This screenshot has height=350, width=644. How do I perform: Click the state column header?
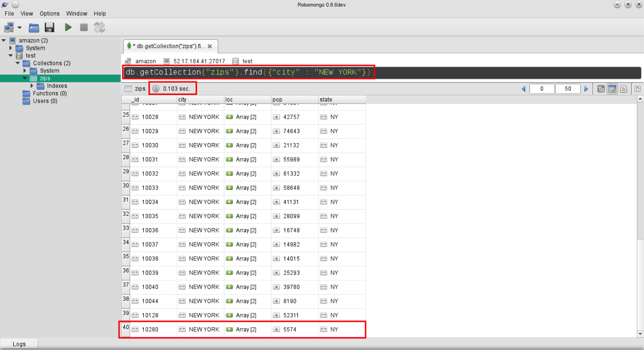342,100
